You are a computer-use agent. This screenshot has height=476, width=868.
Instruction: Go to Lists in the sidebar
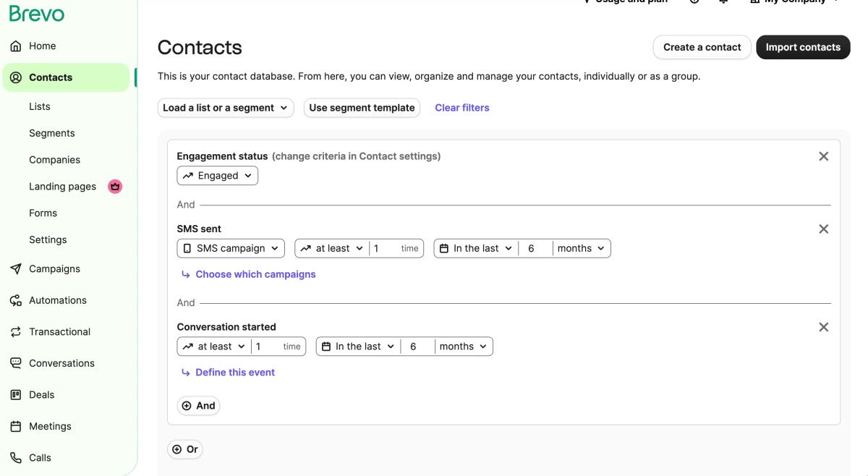click(x=40, y=106)
